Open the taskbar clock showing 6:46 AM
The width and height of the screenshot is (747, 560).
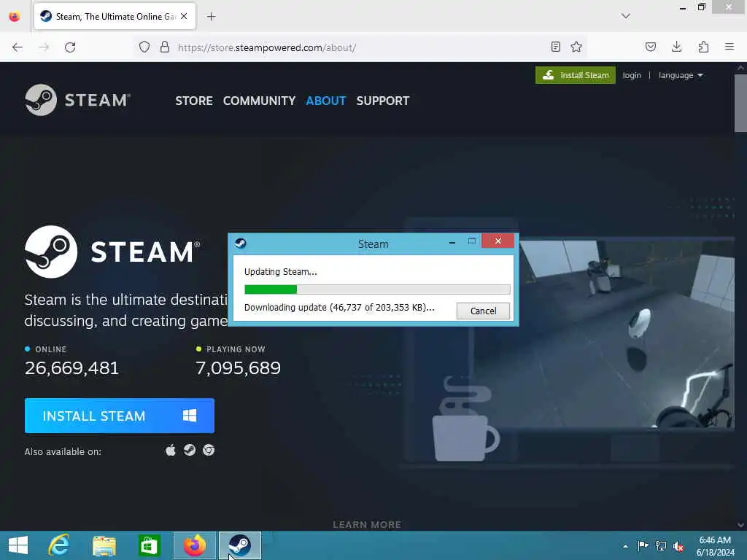coord(715,546)
